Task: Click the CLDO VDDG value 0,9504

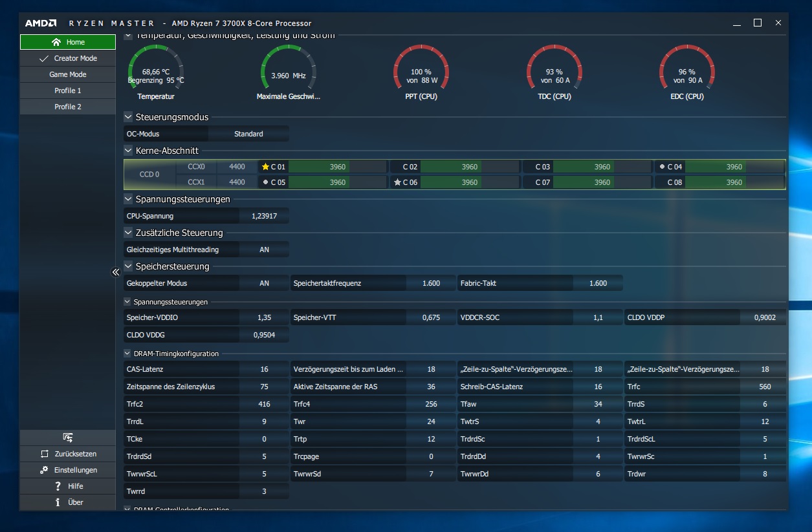Action: point(264,335)
